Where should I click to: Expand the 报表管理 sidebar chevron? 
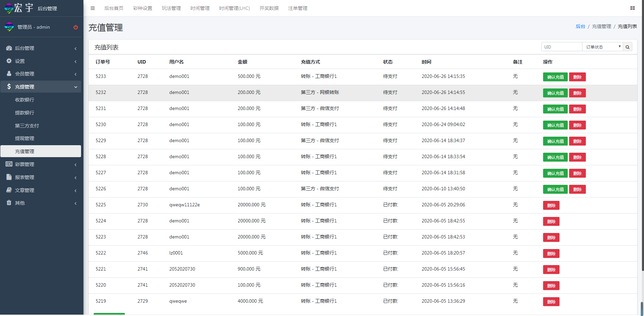point(76,178)
